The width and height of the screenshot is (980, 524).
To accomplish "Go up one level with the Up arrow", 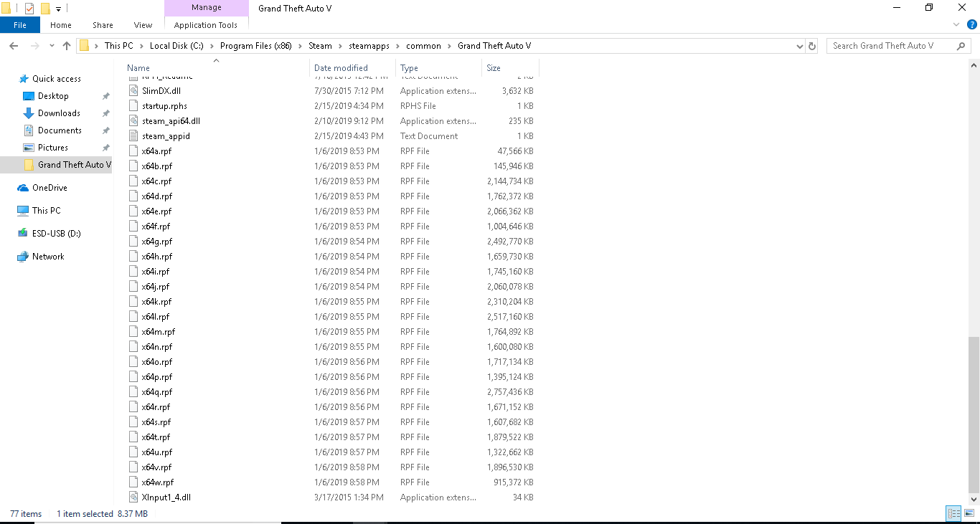I will tap(67, 46).
